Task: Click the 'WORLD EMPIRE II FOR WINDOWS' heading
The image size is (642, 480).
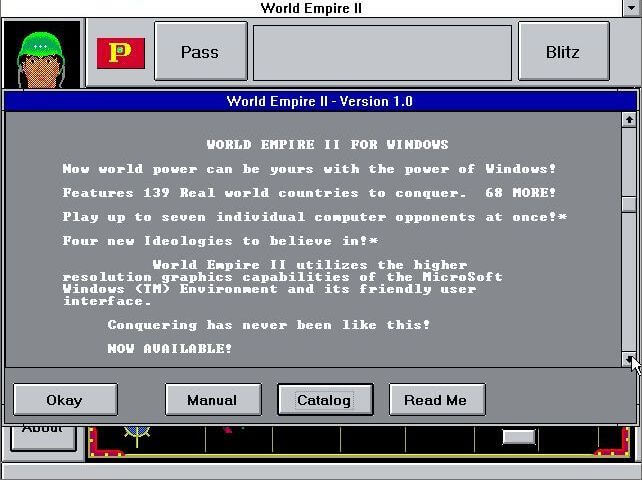Action: pos(327,145)
